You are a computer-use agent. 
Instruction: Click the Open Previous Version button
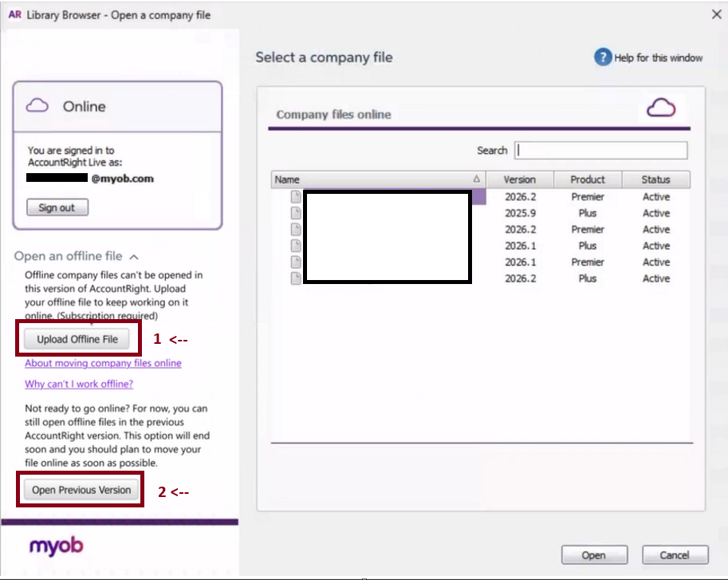click(81, 490)
